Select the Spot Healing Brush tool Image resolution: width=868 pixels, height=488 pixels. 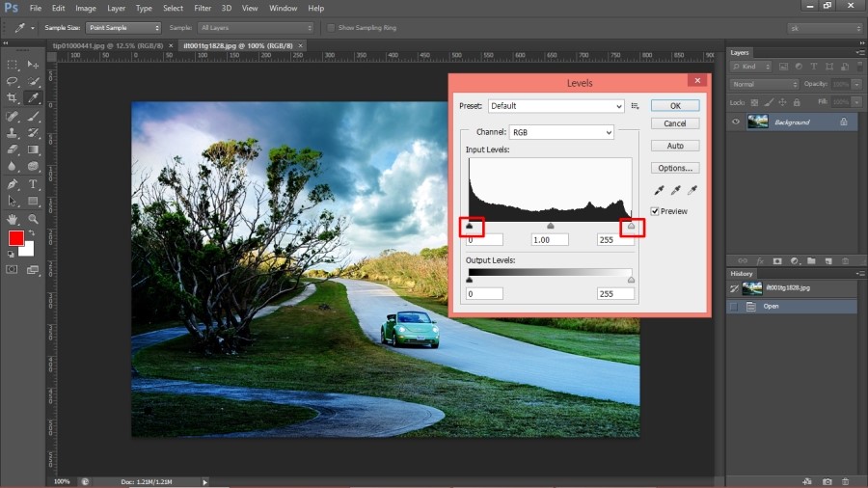click(x=12, y=116)
